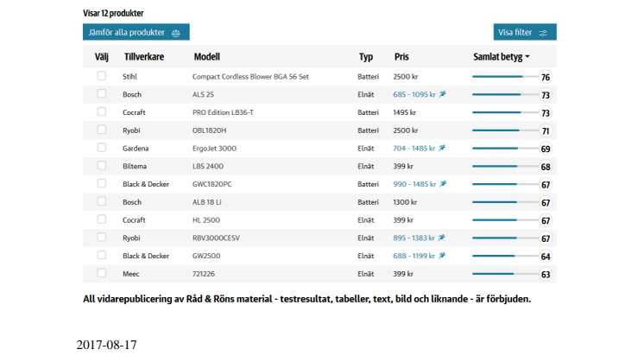Screen dimensions: 644x362
Task: Select the Black & Decker GW2500 checkbox
Action: click(102, 255)
